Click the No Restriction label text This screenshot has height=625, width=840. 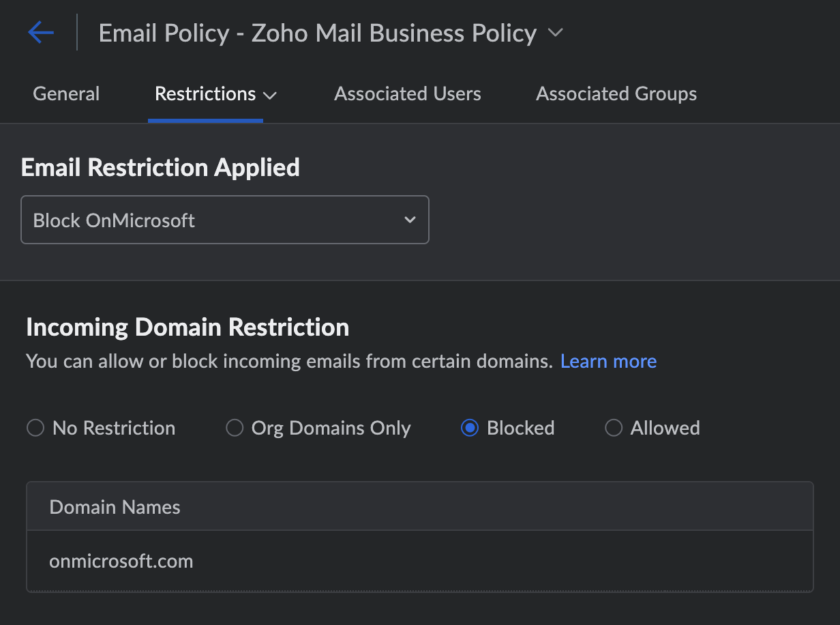pyautogui.click(x=114, y=428)
